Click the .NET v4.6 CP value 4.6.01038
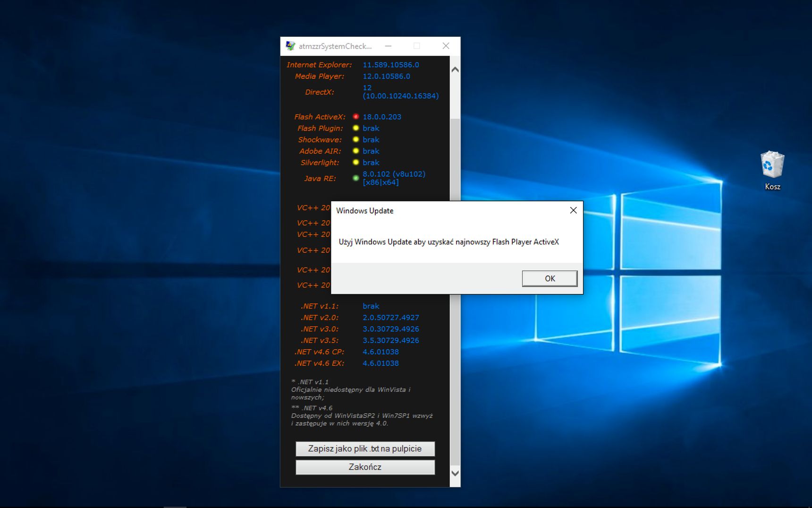The image size is (812, 508). click(x=381, y=352)
